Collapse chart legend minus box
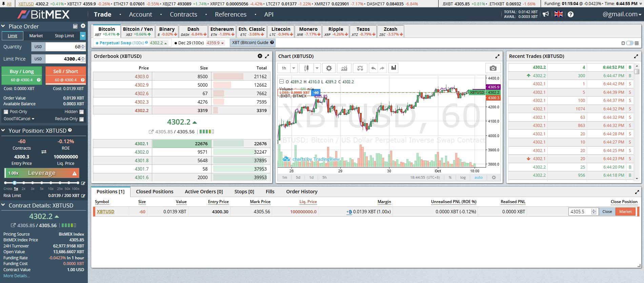Image resolution: width=644 pixels, height=283 pixels. (281, 82)
